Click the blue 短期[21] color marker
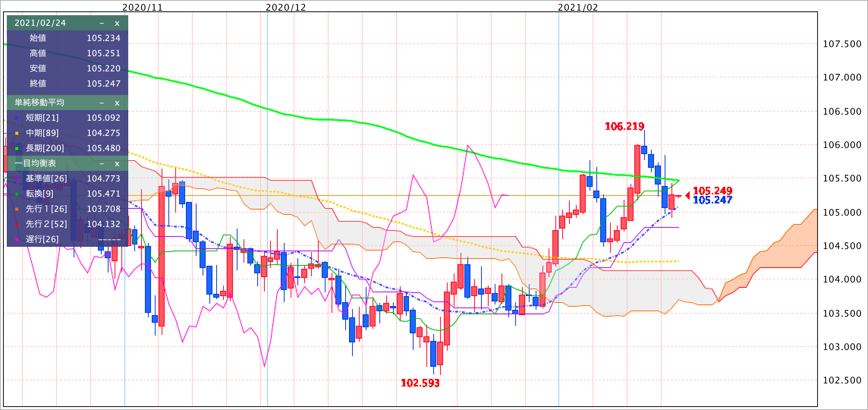Image resolution: width=868 pixels, height=410 pixels. pyautogui.click(x=16, y=118)
